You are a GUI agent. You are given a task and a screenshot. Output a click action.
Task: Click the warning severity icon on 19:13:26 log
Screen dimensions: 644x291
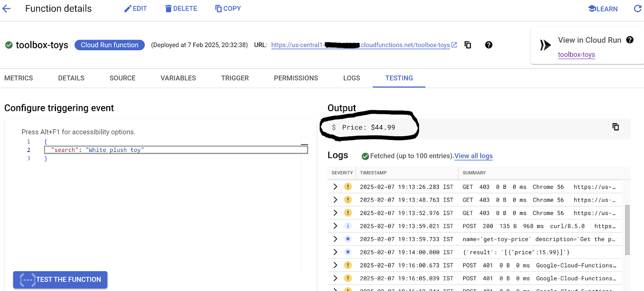(348, 187)
